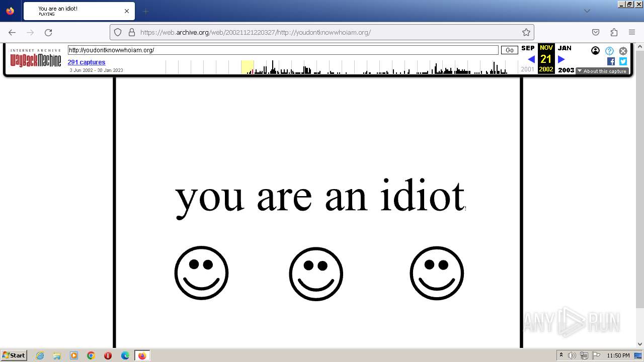Open Wayback user account icon
The width and height of the screenshot is (644, 362).
coord(596,50)
